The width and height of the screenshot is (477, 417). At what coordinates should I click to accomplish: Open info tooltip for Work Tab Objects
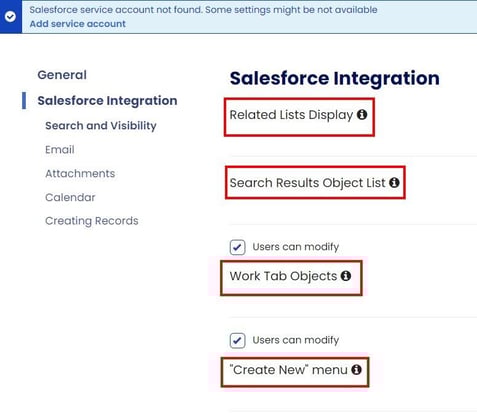point(346,276)
